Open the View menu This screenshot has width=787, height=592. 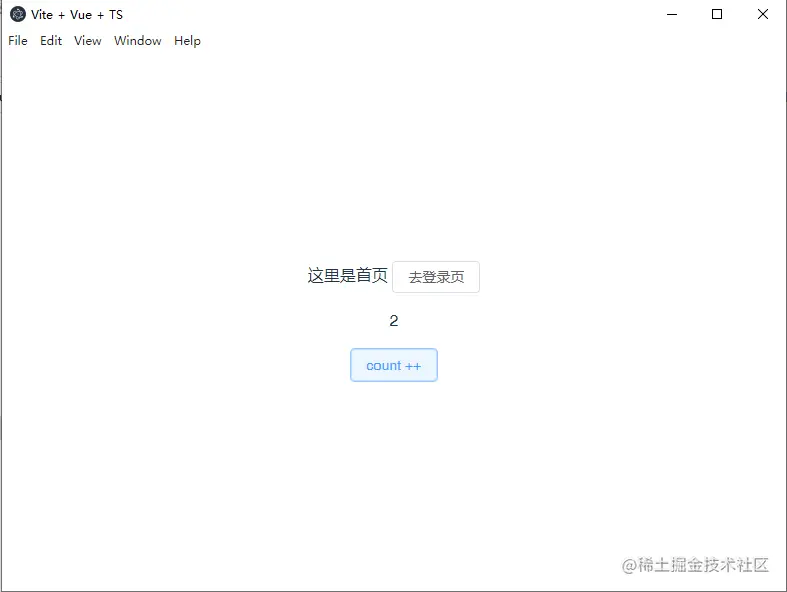pos(88,41)
